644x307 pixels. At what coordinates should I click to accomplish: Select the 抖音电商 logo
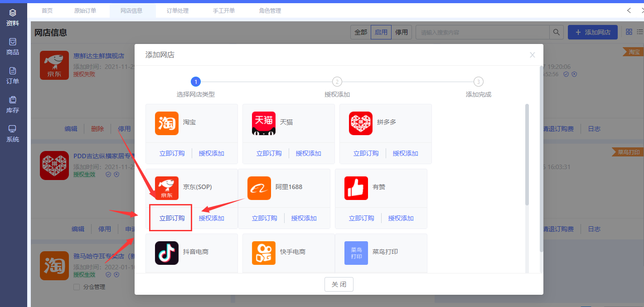[167, 253]
